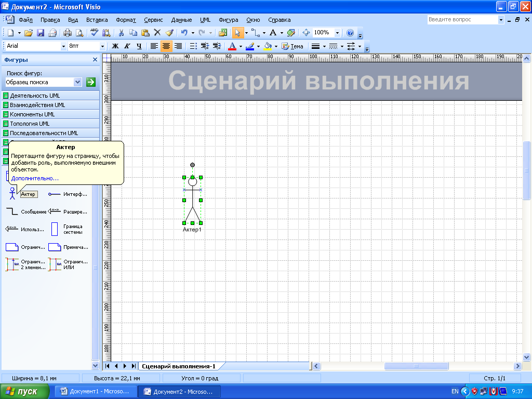Viewport: 532px width, 399px height.
Task: Select the Text tool (A)
Action: [x=273, y=33]
